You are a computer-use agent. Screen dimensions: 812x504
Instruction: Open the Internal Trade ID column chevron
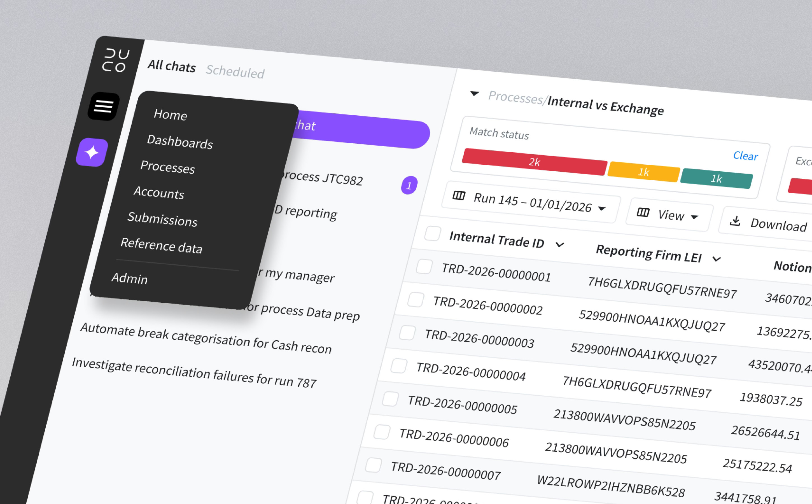(x=560, y=245)
